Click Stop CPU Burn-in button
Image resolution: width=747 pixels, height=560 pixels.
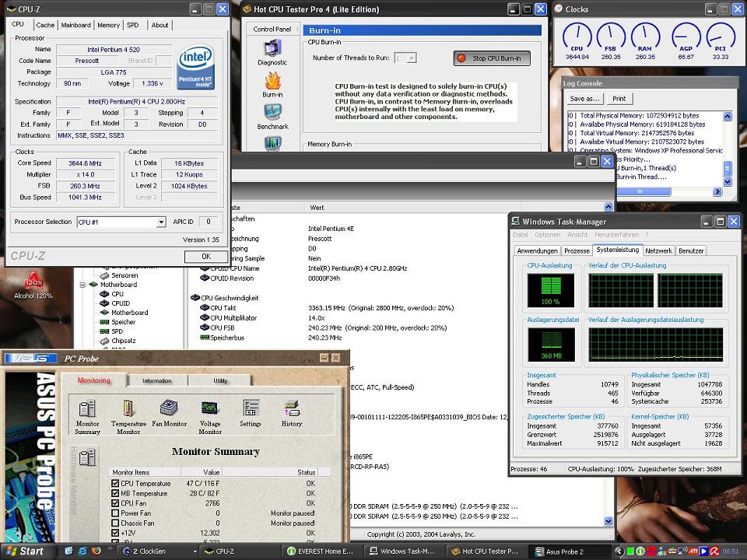tap(492, 58)
